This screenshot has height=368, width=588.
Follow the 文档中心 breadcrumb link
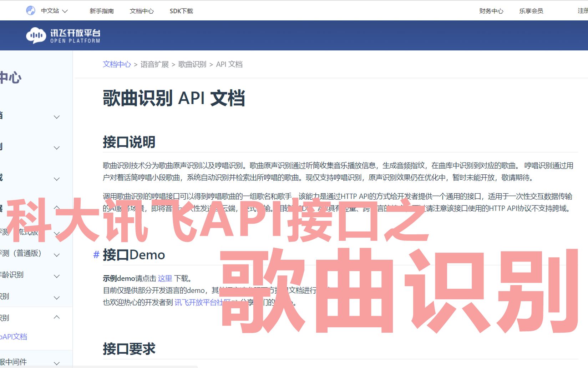coord(117,64)
